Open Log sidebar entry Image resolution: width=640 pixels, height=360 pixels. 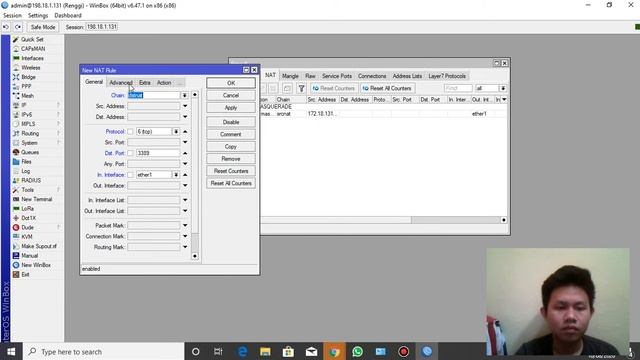point(25,171)
